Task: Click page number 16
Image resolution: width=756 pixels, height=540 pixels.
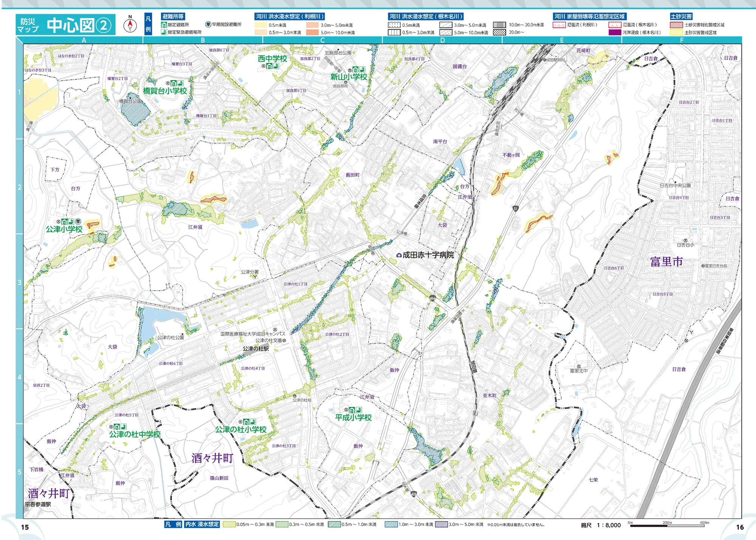Action: [x=740, y=527]
